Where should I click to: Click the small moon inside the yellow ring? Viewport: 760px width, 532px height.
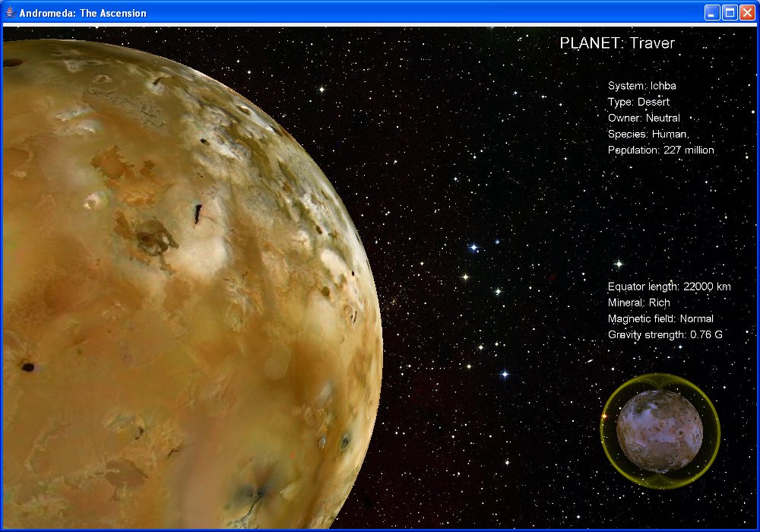[x=659, y=430]
